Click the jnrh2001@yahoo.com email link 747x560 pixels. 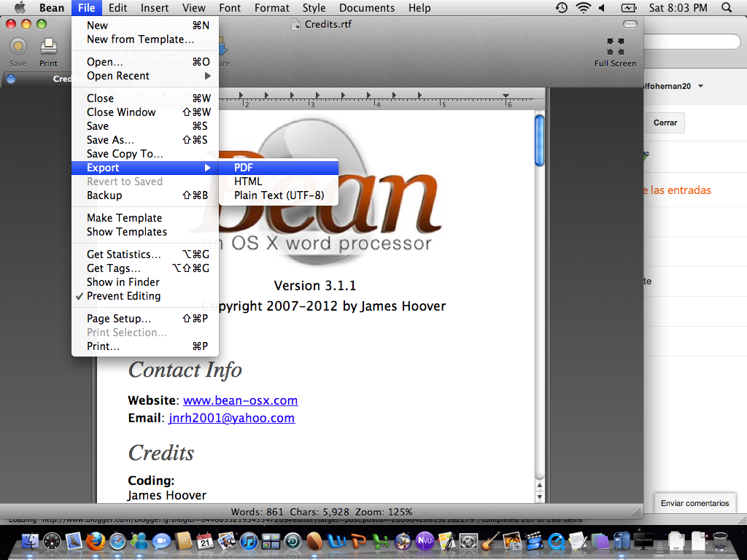point(231,418)
